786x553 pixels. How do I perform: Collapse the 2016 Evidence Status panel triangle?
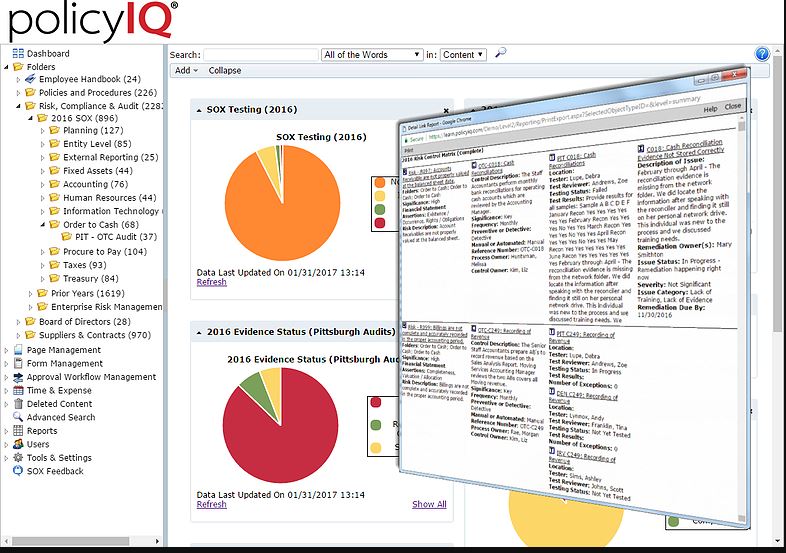tap(199, 332)
